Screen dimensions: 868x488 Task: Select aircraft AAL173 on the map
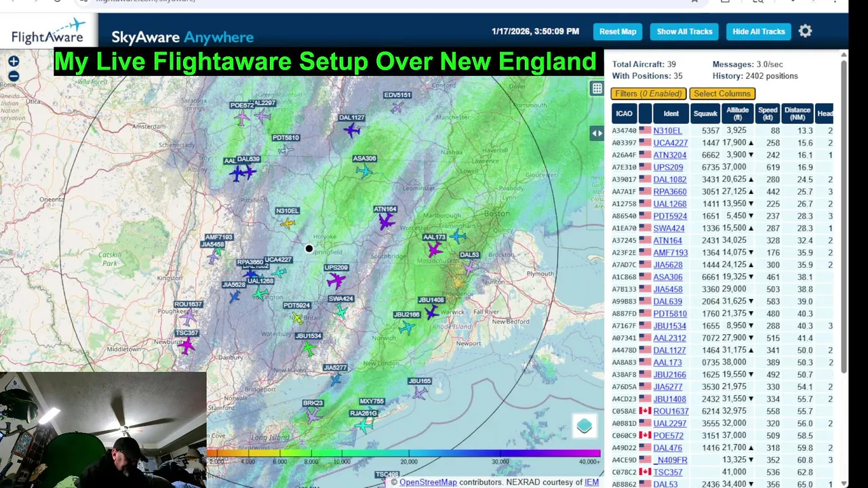click(x=434, y=249)
